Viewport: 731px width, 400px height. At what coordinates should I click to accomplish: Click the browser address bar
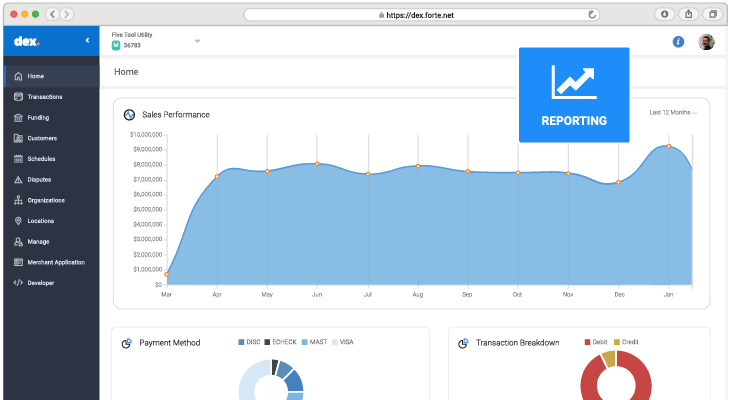click(x=421, y=14)
